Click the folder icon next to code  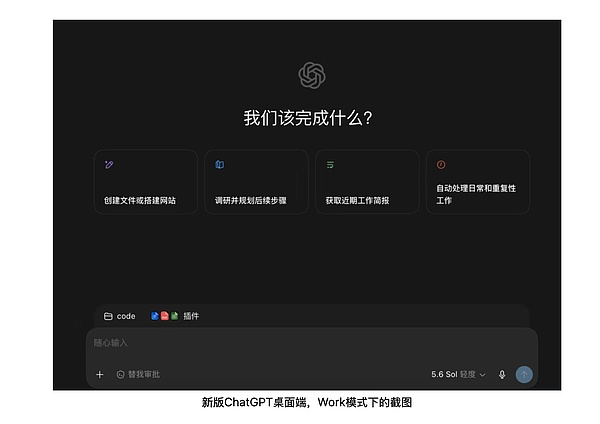(108, 316)
